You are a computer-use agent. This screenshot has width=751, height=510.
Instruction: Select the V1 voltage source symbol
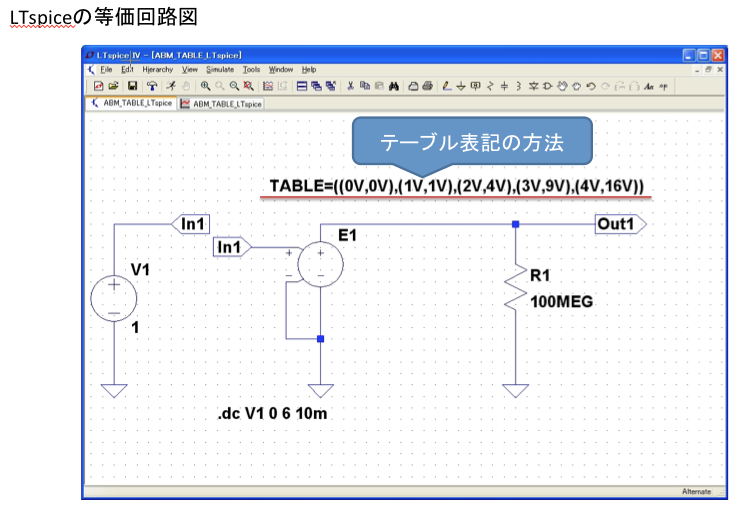pos(114,299)
